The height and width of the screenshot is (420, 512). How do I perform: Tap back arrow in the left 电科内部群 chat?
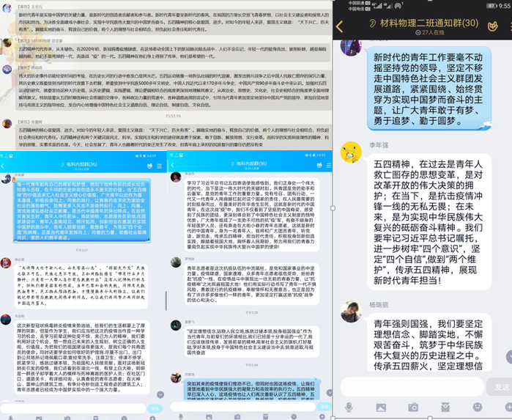point(4,167)
